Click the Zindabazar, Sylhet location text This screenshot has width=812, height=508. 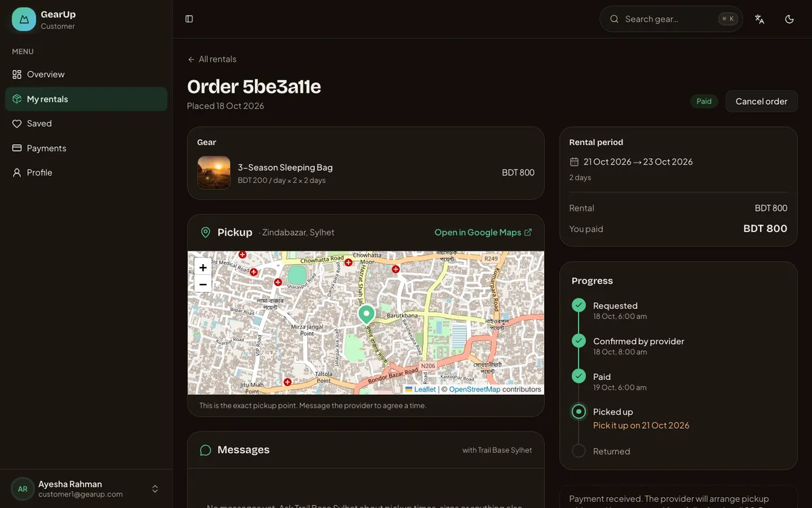coord(298,232)
